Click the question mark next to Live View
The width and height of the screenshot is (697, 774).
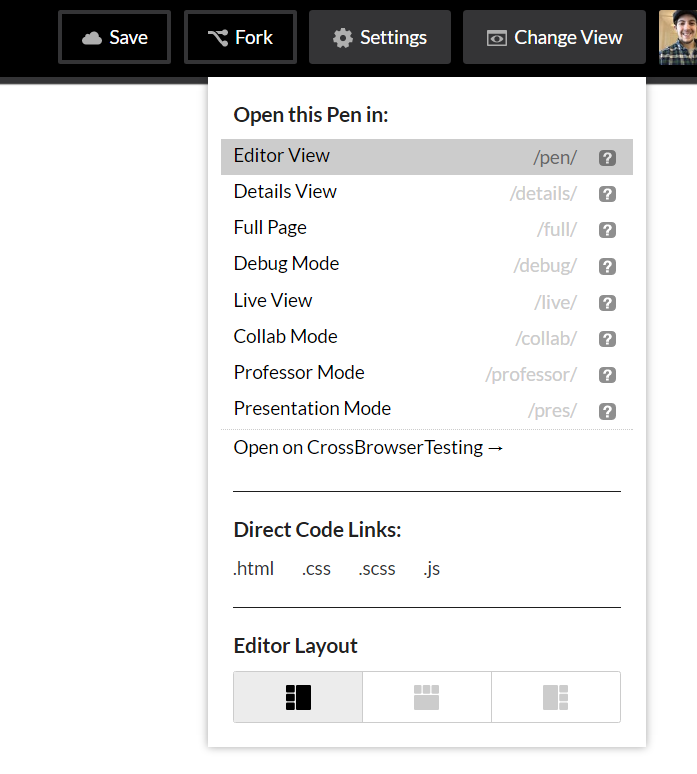(x=606, y=303)
